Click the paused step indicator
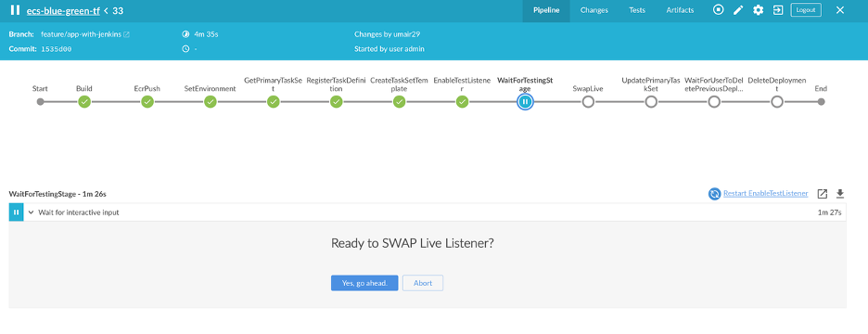The height and width of the screenshot is (334, 868). pos(16,212)
